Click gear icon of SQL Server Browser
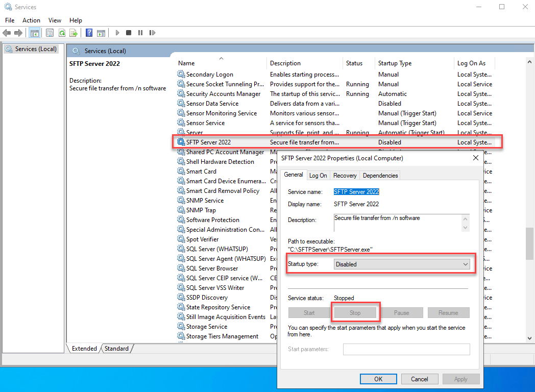The height and width of the screenshot is (392, 535). (181, 268)
